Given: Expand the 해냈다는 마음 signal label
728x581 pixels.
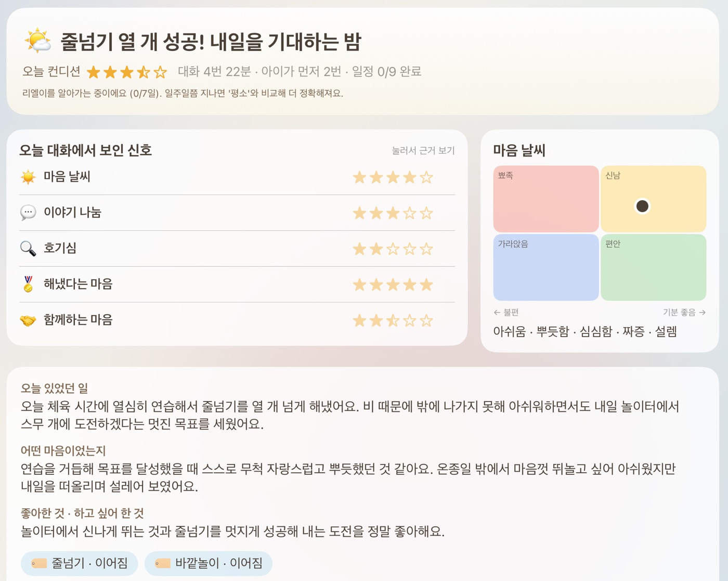Looking at the screenshot, I should (78, 284).
